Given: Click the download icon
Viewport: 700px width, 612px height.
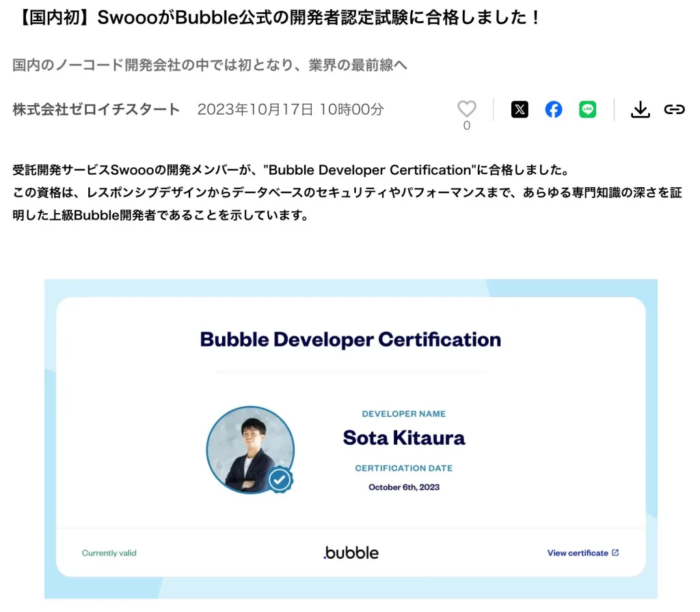Looking at the screenshot, I should coord(640,109).
